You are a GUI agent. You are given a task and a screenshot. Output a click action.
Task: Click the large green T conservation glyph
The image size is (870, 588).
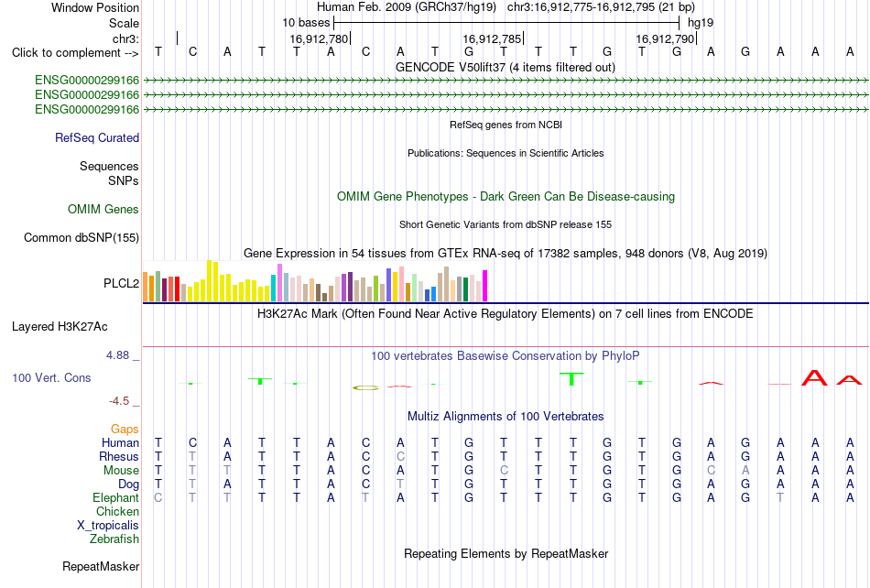(x=571, y=379)
